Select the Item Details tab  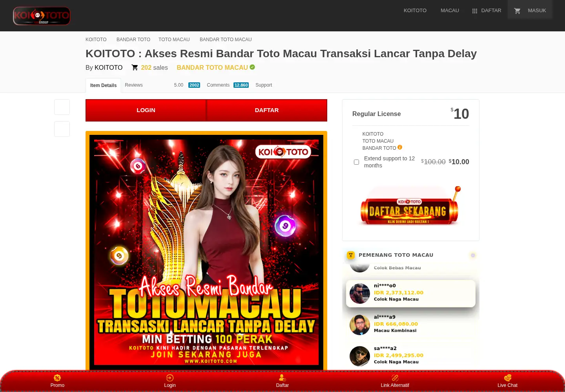(x=103, y=85)
